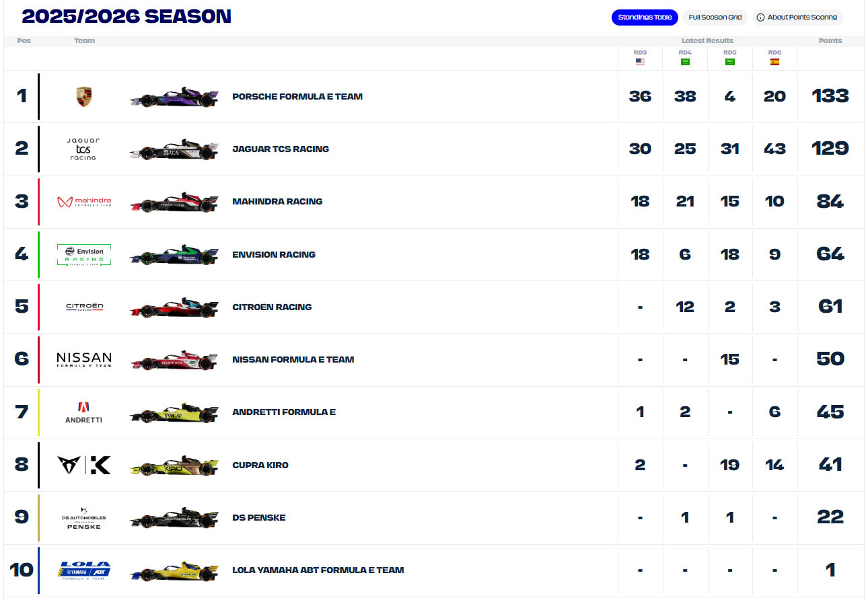Click Jaguar's total of 129 points
This screenshot has height=600, width=868.
click(830, 149)
